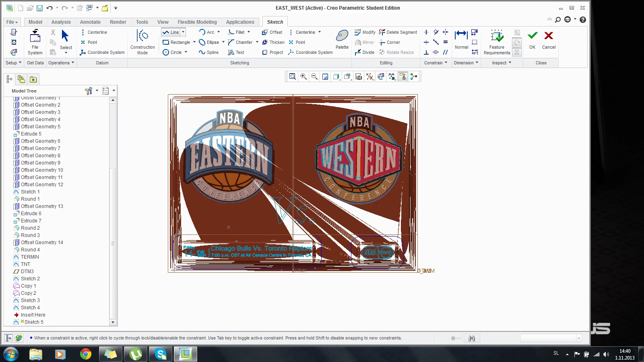Open the sketcher Palette
Viewport: 644px width, 362px height.
coord(342,39)
